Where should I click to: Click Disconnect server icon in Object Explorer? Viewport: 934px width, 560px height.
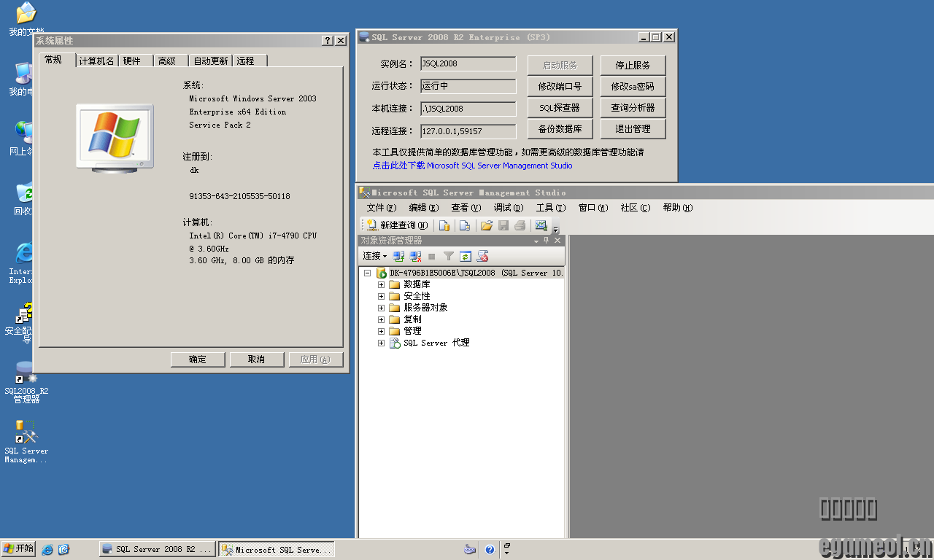pos(415,256)
